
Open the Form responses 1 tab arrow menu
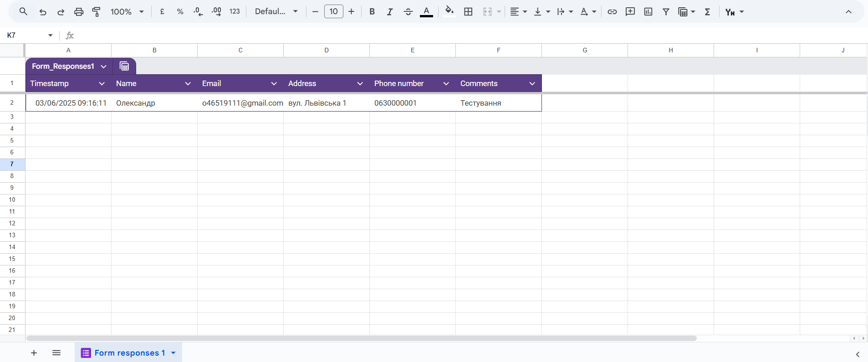click(x=174, y=353)
